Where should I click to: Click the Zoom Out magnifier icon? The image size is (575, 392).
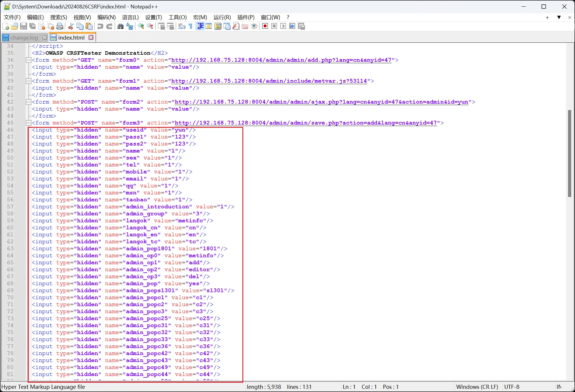pos(150,26)
